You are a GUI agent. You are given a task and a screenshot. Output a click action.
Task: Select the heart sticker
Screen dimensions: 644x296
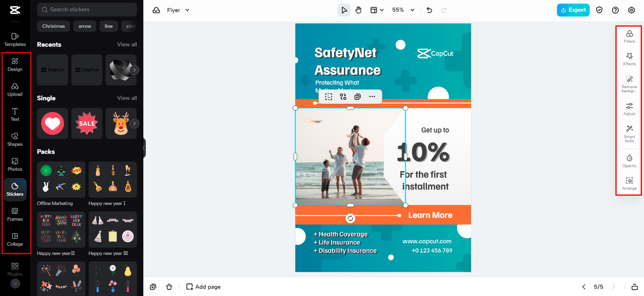tap(53, 123)
